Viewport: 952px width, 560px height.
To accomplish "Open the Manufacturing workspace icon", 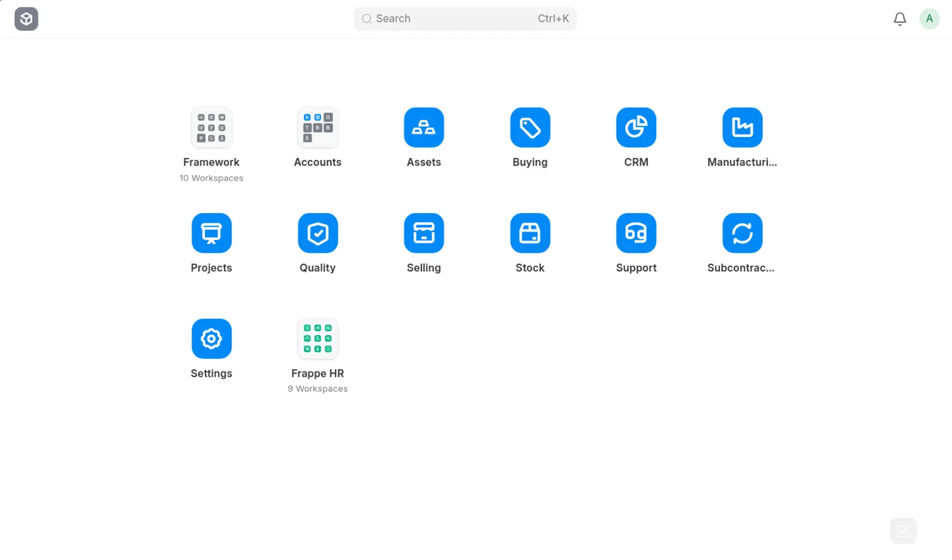I will [x=742, y=128].
